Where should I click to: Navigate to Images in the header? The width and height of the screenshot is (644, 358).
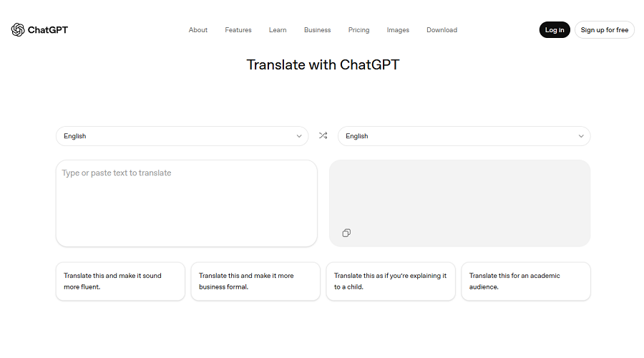coord(398,30)
